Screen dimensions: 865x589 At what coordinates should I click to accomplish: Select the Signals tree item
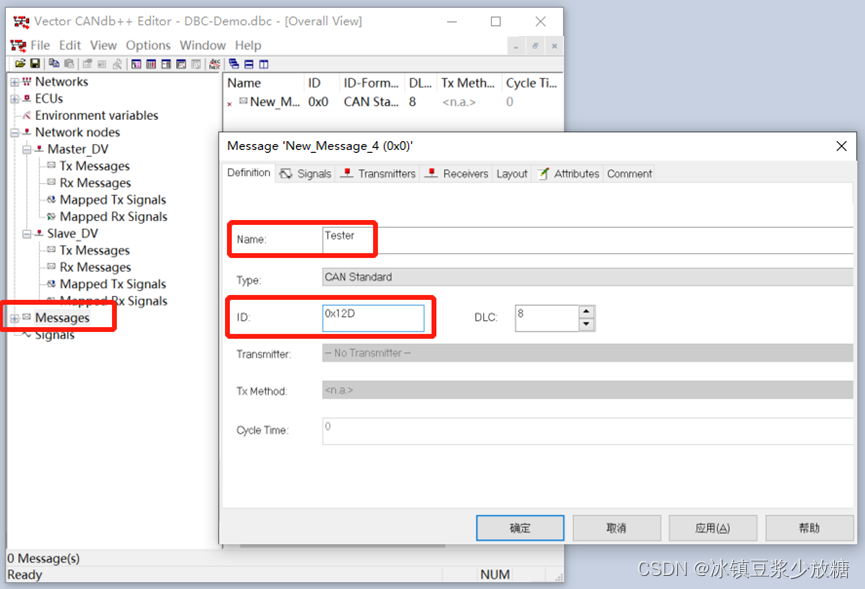54,335
